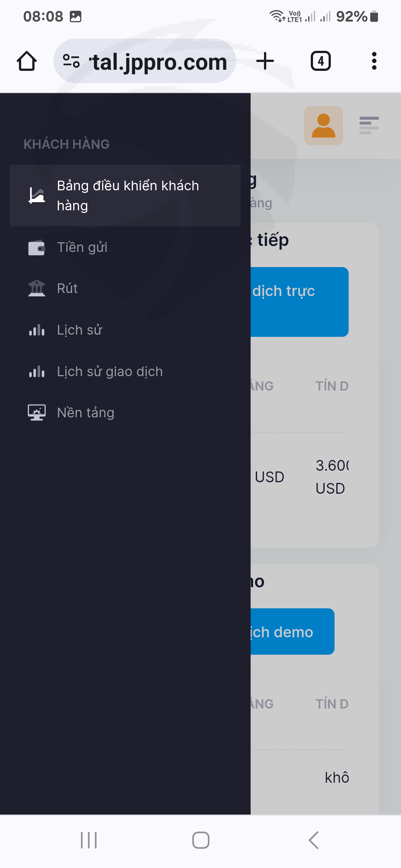Image resolution: width=401 pixels, height=868 pixels.
Task: Tap the Android back navigation button
Action: click(314, 840)
